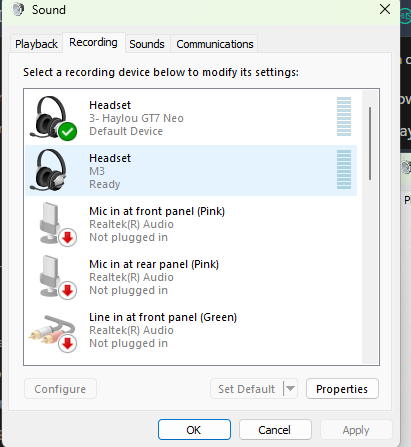This screenshot has height=447, width=411.
Task: Click the Haylou GT7 Neo level meter
Action: point(344,117)
